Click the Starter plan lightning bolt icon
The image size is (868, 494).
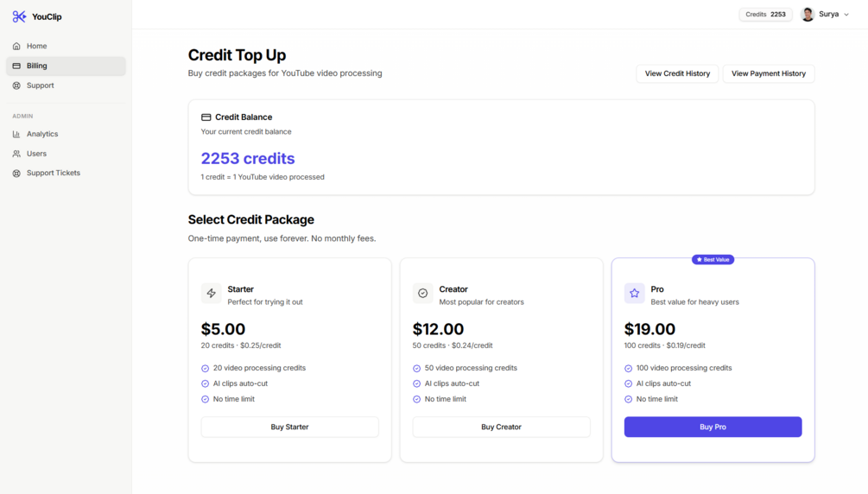[x=212, y=294]
